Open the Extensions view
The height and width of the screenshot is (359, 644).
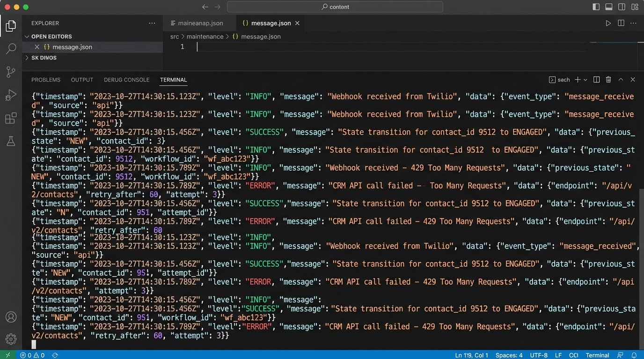click(x=11, y=118)
